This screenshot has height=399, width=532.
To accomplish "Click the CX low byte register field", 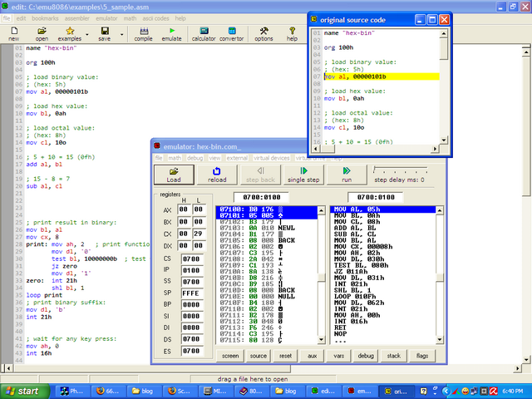I will 199,234.
